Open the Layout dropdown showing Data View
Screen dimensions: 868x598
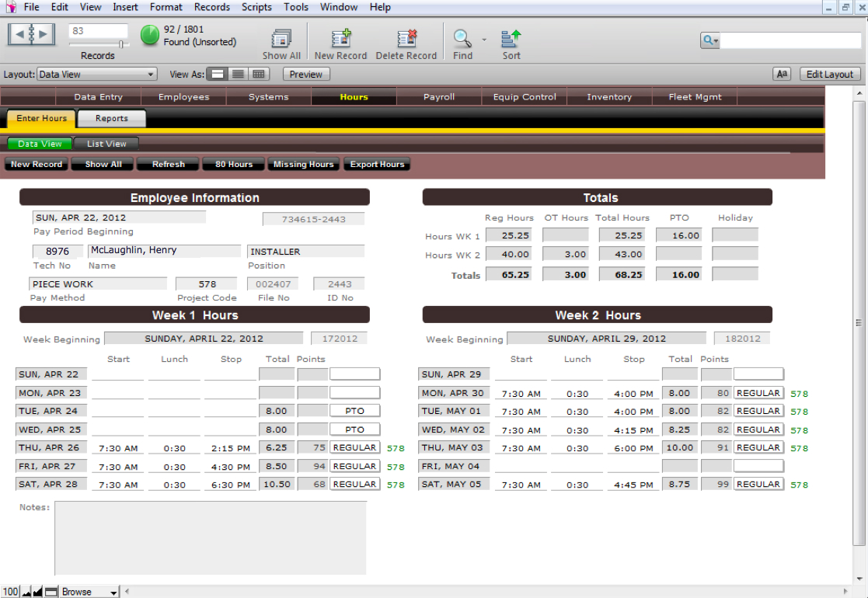(x=97, y=75)
